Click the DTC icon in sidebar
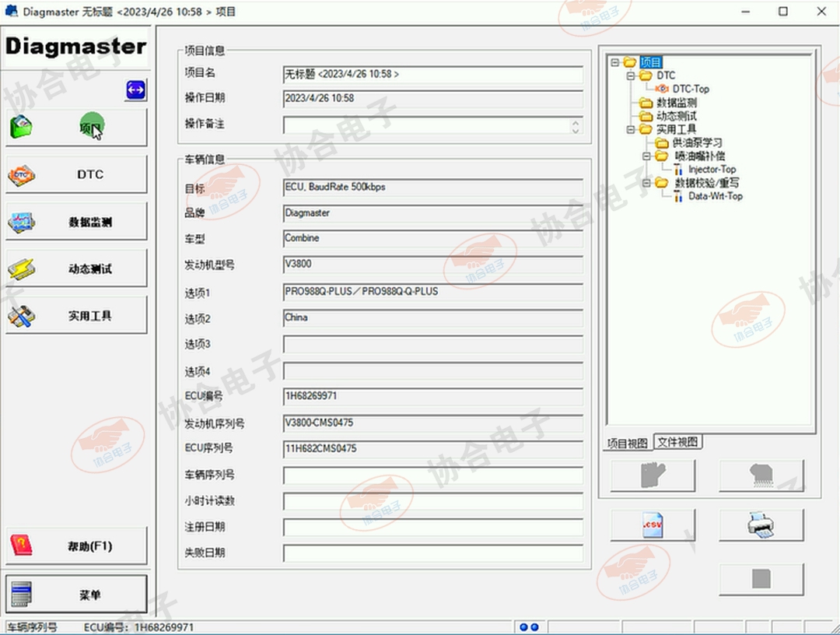This screenshot has height=635, width=840. 22,174
